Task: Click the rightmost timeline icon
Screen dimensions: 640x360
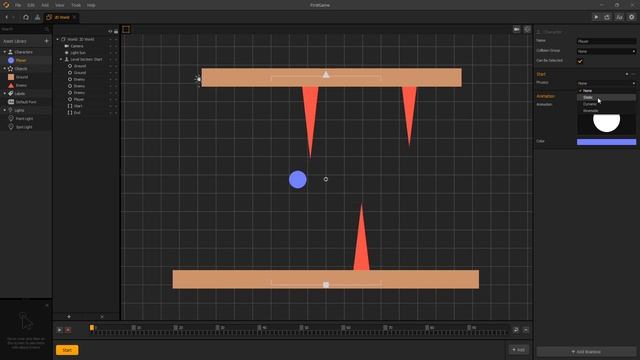Action: [526, 330]
